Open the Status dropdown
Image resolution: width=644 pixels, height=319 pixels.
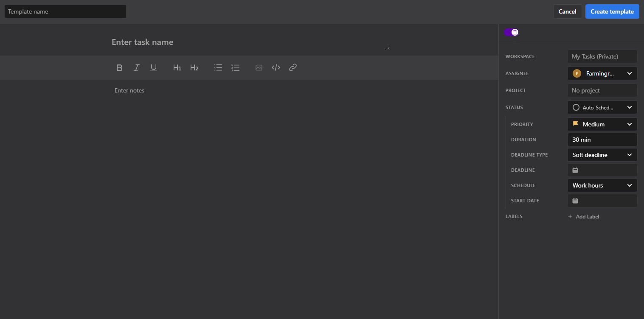tap(602, 107)
